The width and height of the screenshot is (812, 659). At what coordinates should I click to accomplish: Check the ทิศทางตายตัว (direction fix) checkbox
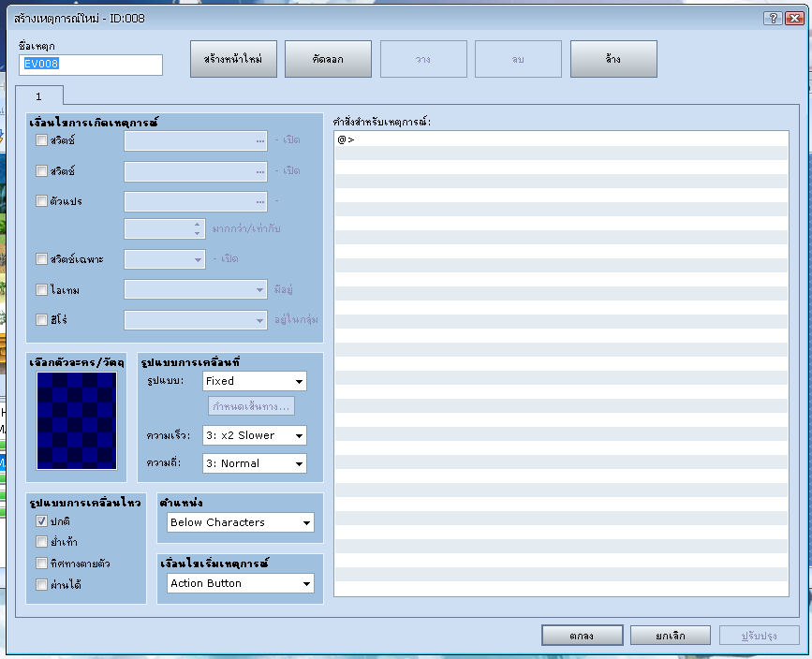41,563
